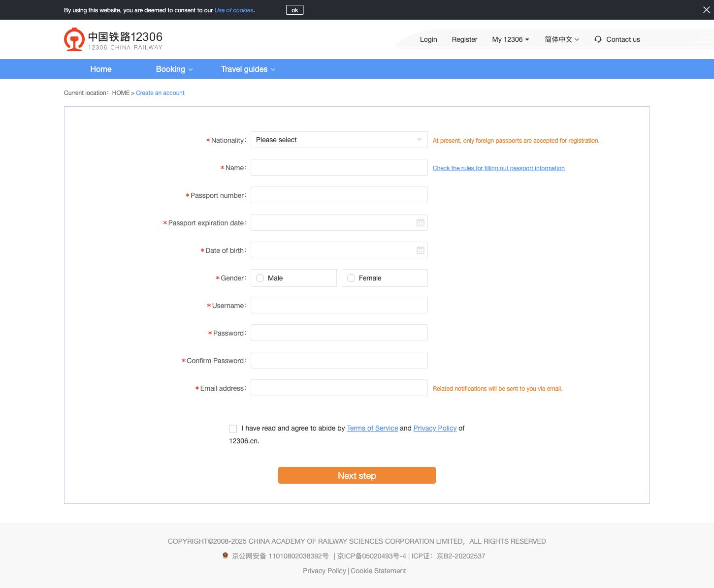714x588 pixels.
Task: Click the 京公网安备 11010802038392号 footer text
Action: (280, 556)
